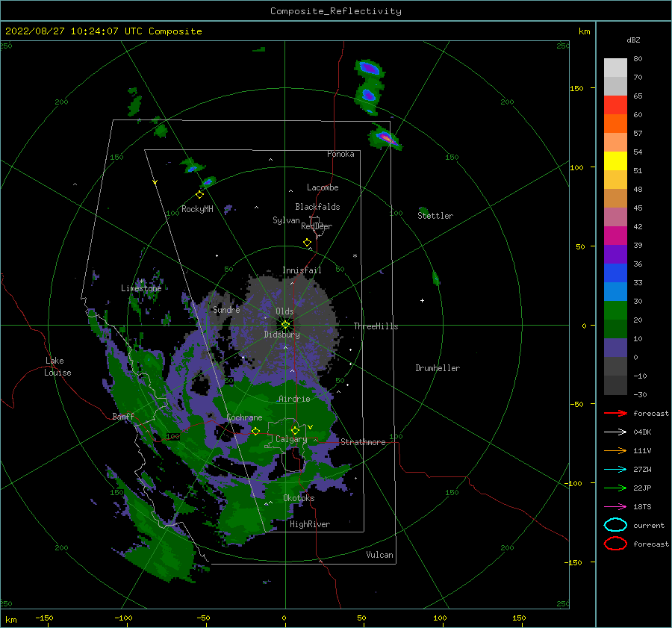Click the Drumheller label
The image size is (672, 628).
point(438,368)
